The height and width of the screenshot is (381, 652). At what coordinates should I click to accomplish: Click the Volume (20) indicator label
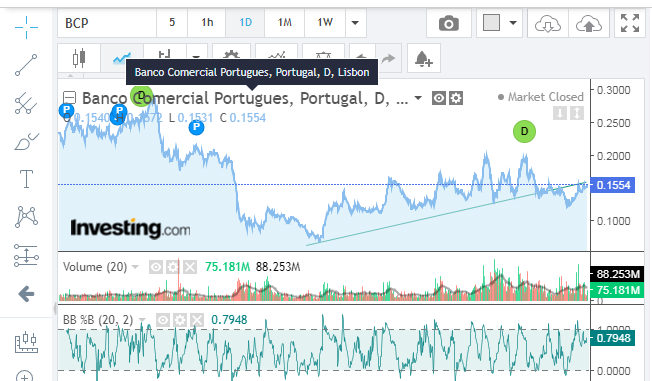coord(95,267)
